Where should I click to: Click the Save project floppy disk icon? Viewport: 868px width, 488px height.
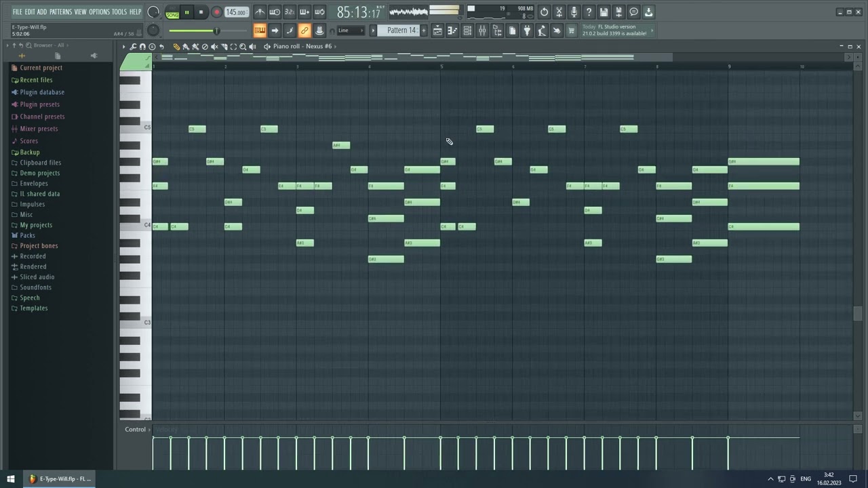coord(604,12)
